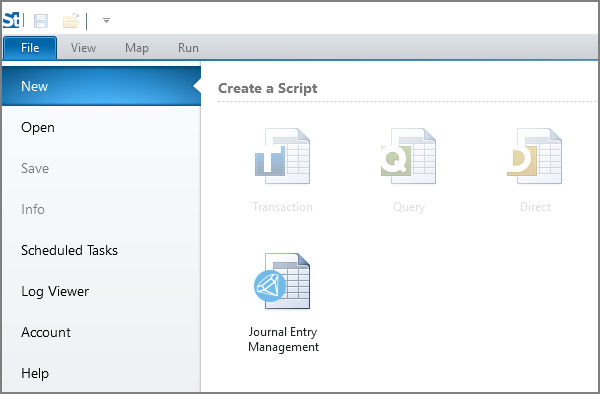The width and height of the screenshot is (600, 394).
Task: Click the Journal Entry Management label
Action: click(283, 339)
